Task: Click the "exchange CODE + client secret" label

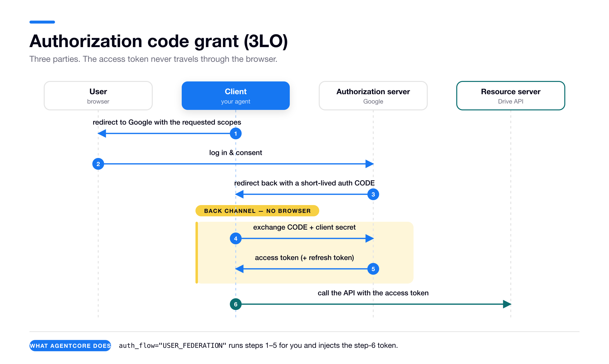Action: [x=304, y=227]
